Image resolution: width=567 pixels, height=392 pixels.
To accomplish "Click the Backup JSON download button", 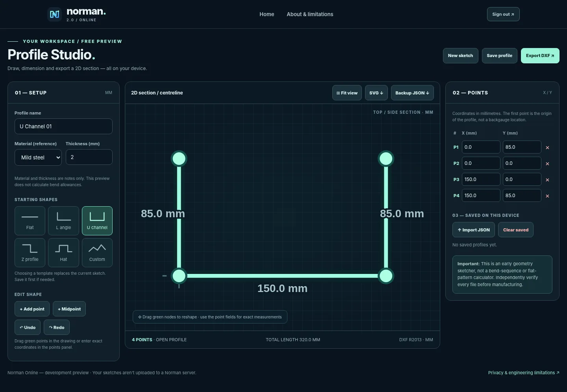I will click(412, 93).
